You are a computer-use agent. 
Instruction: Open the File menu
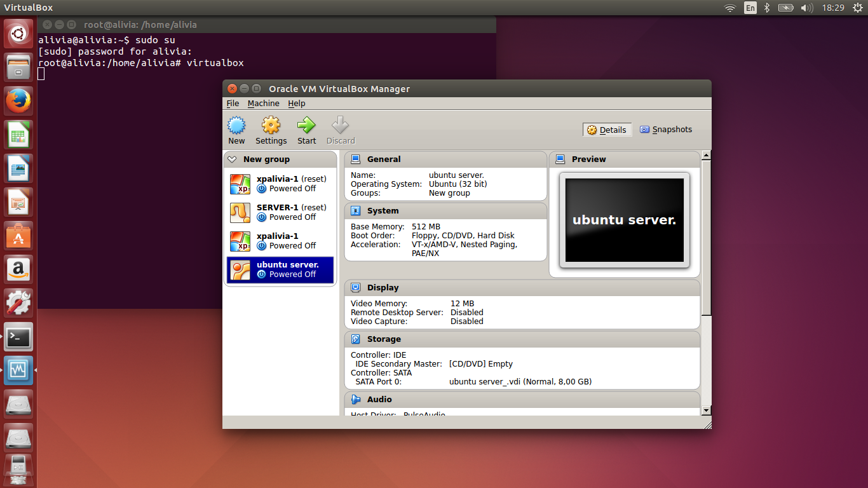click(233, 104)
